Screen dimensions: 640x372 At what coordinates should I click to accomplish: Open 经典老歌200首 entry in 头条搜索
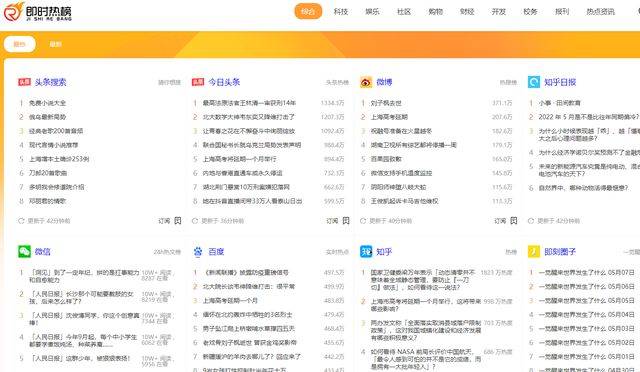click(x=56, y=131)
